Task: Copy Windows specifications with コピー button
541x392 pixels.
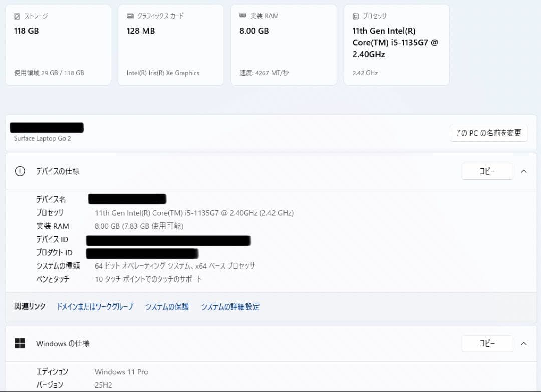Action: [x=487, y=344]
